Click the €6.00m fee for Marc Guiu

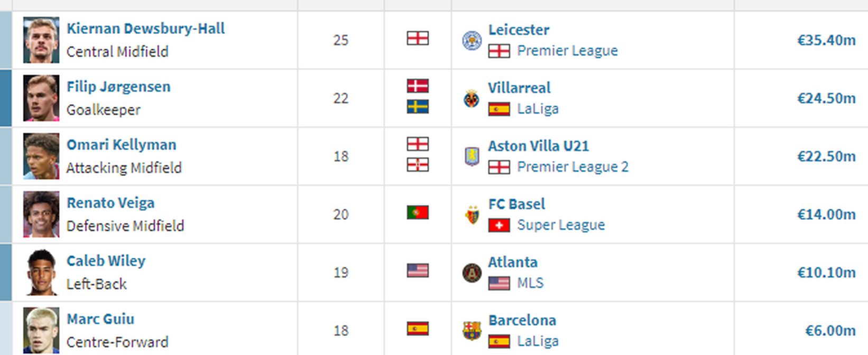pyautogui.click(x=830, y=331)
